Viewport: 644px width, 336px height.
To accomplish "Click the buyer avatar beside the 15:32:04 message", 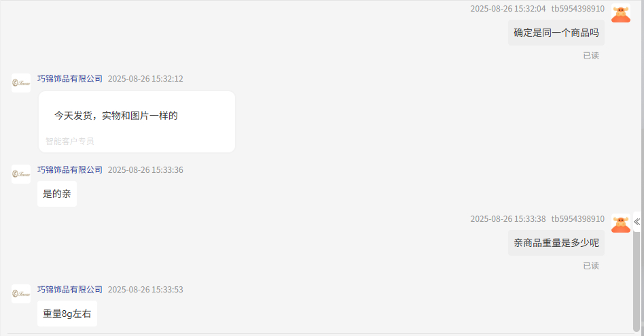I will click(621, 13).
